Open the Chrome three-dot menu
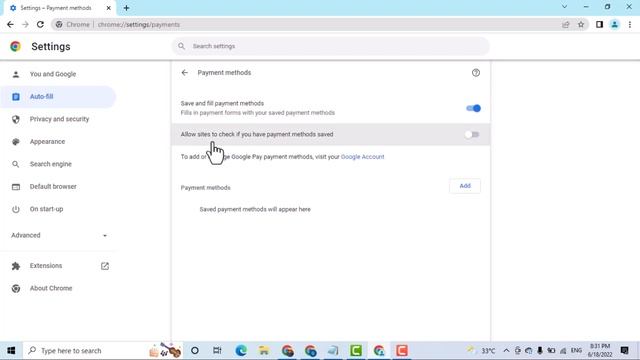The image size is (640, 360). pyautogui.click(x=630, y=24)
